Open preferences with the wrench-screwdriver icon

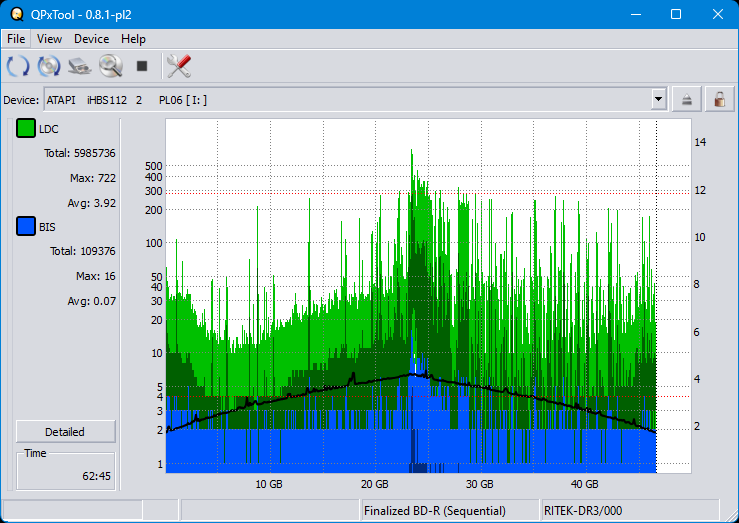click(x=179, y=66)
